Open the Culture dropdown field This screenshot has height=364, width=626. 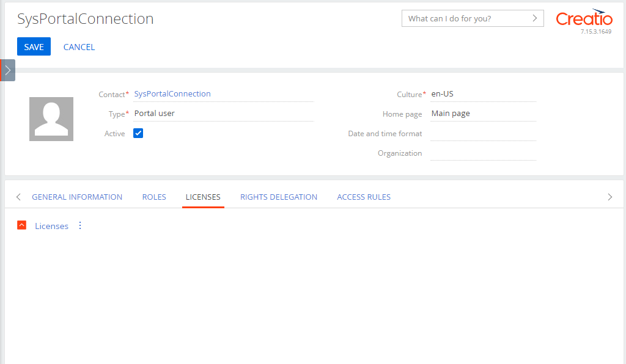[x=484, y=94]
